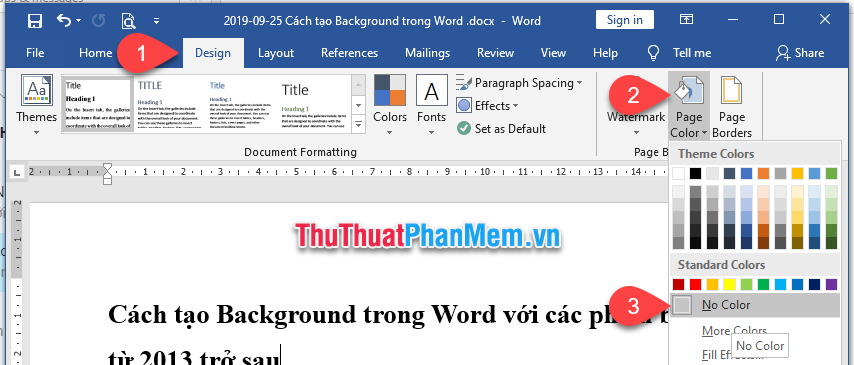Choose the style set with green Heading 1
The image size is (854, 365).
(x=314, y=105)
